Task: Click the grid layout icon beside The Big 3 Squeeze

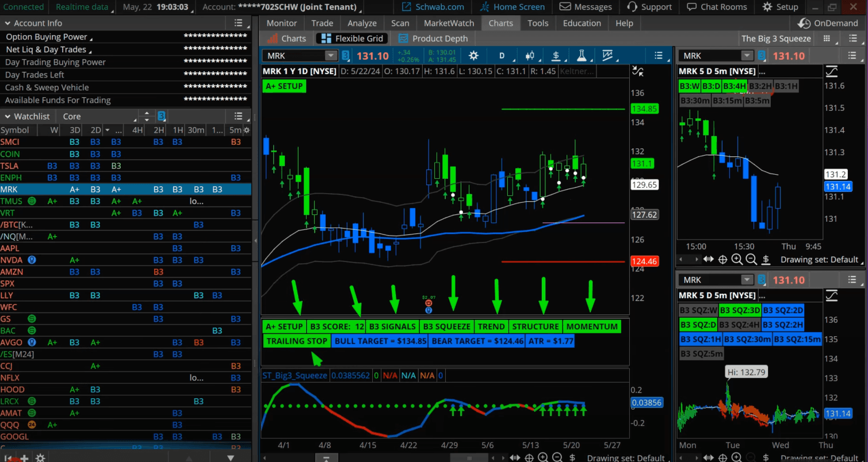Action: click(827, 38)
